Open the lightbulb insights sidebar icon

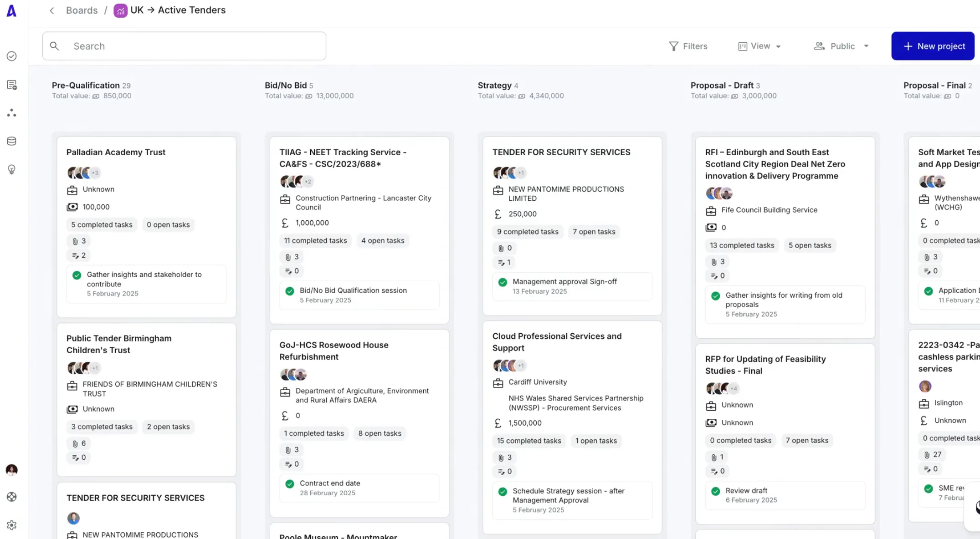[12, 169]
